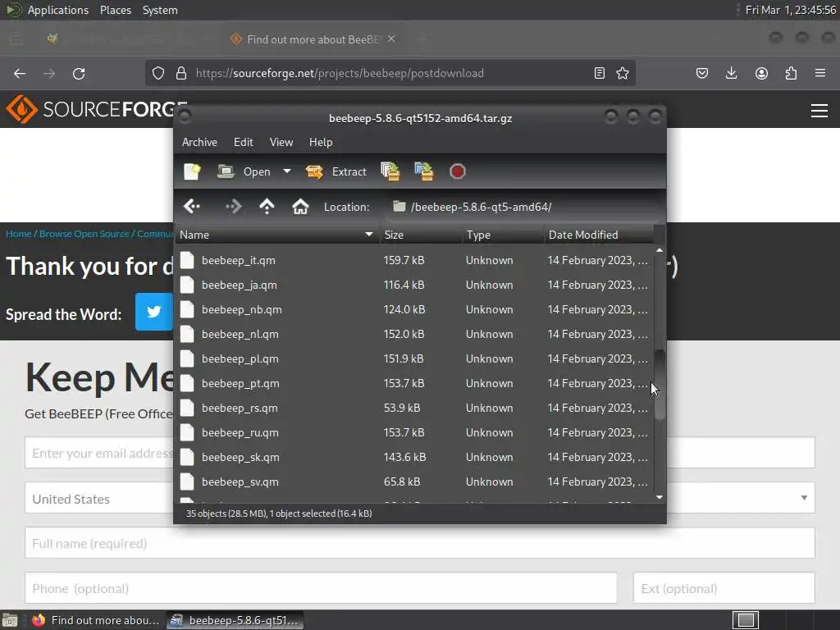Sort files by the Type column
This screenshot has height=630, width=840.
point(503,235)
